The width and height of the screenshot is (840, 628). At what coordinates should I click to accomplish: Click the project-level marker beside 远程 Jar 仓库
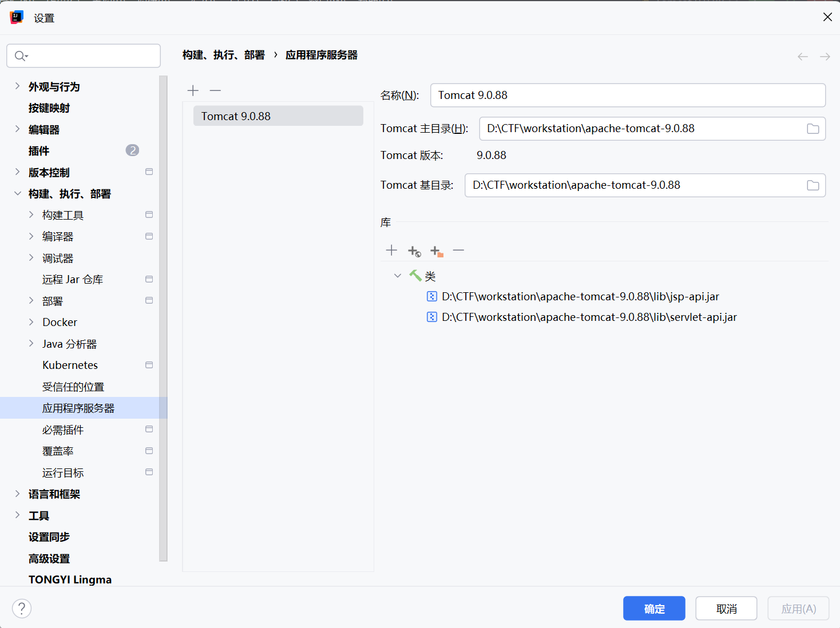click(x=149, y=279)
